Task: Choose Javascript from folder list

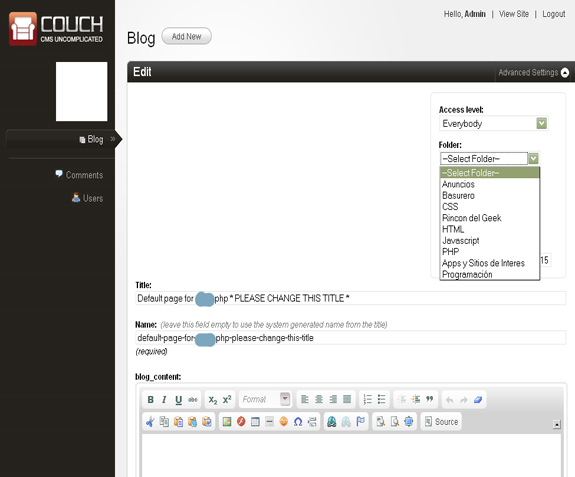Action: (x=461, y=241)
